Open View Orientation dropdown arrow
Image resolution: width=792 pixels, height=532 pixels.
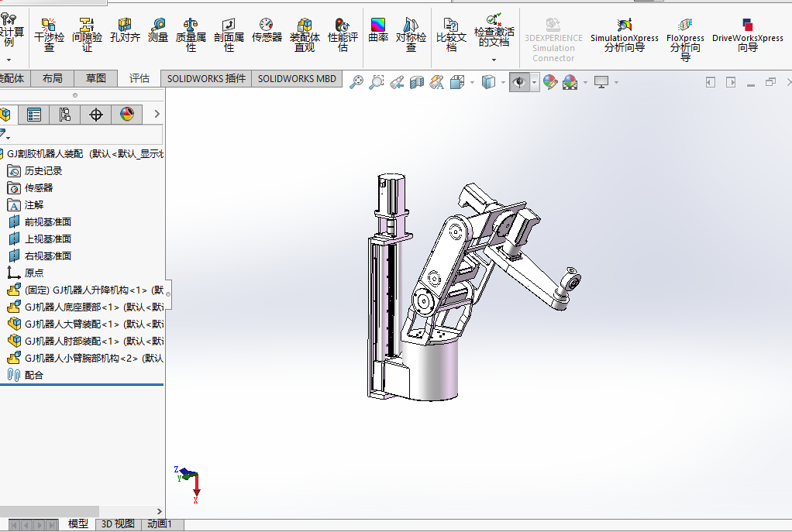472,82
